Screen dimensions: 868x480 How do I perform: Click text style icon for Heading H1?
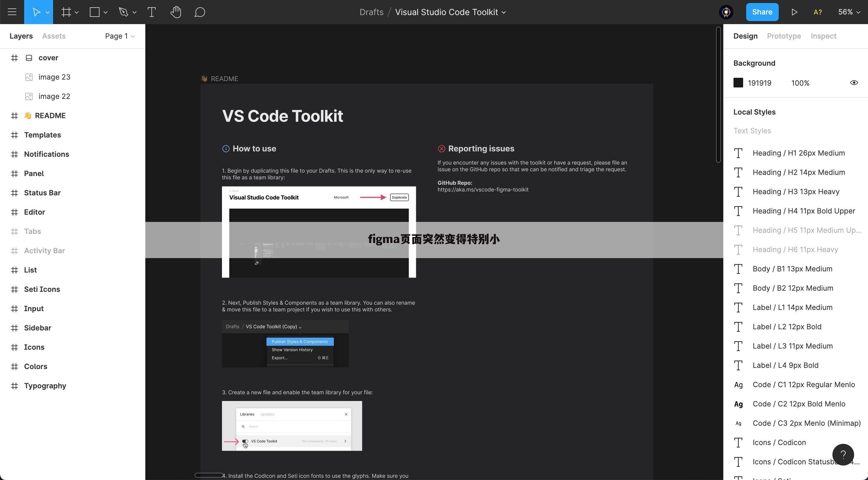[738, 153]
